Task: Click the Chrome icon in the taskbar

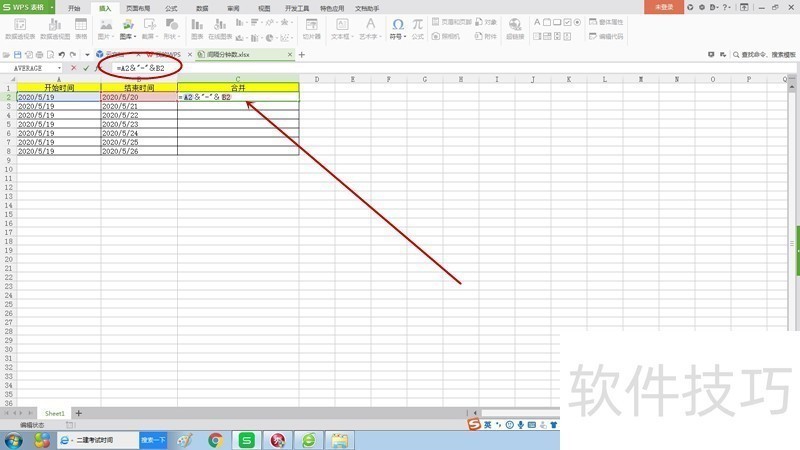Action: point(215,439)
